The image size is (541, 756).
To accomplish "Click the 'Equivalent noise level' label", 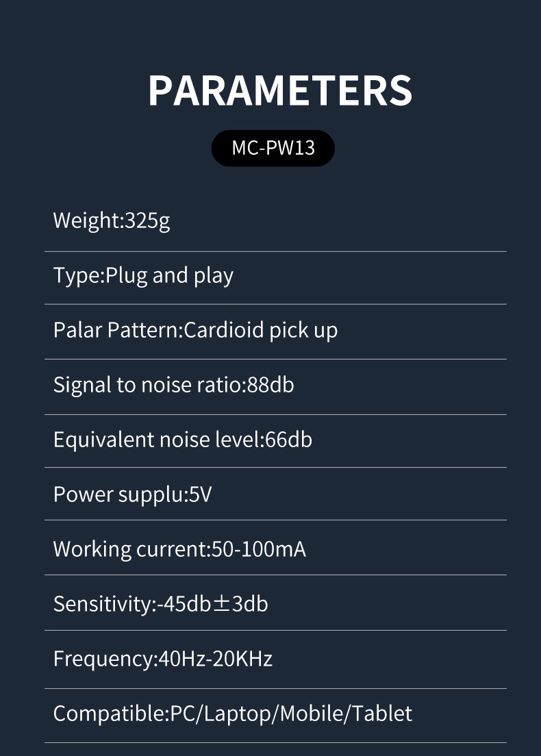I will (156, 440).
